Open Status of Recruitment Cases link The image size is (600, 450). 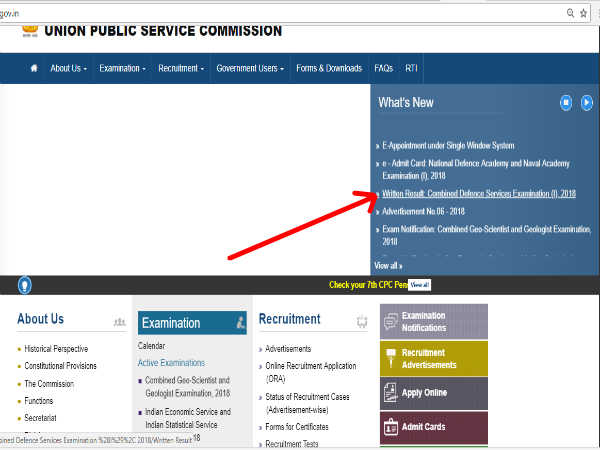(307, 403)
